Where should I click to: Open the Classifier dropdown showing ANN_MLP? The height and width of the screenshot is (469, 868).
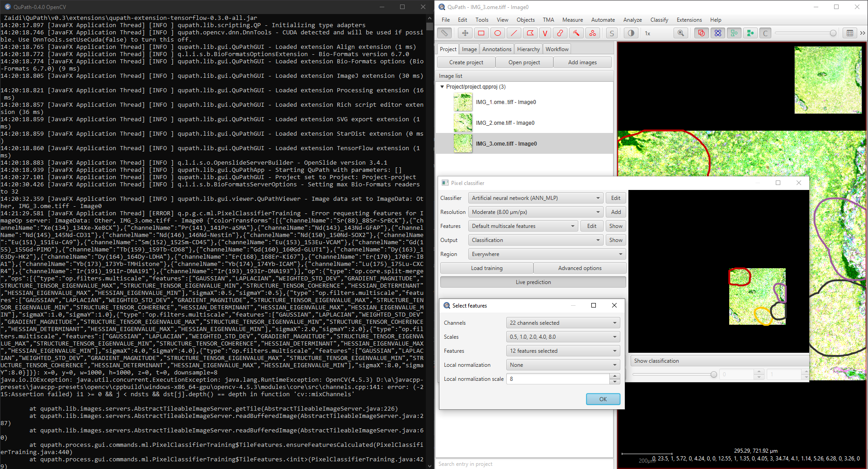535,198
